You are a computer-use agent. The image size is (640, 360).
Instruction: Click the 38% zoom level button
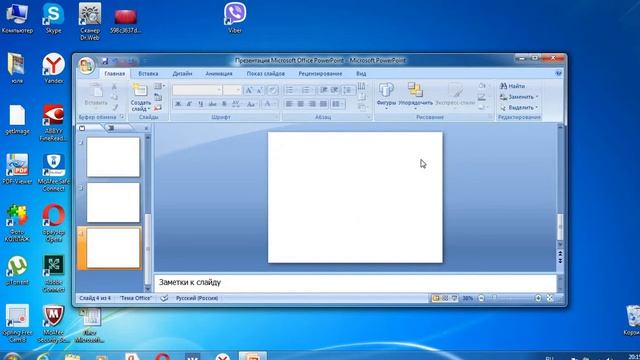(467, 298)
